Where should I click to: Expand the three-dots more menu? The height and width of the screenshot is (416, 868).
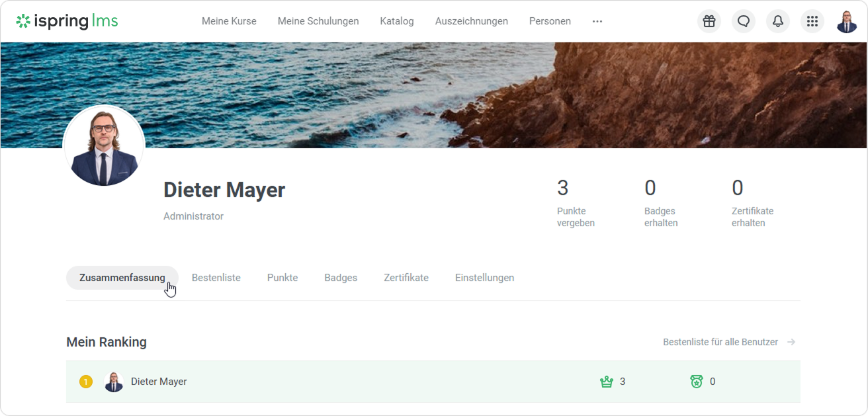[597, 21]
